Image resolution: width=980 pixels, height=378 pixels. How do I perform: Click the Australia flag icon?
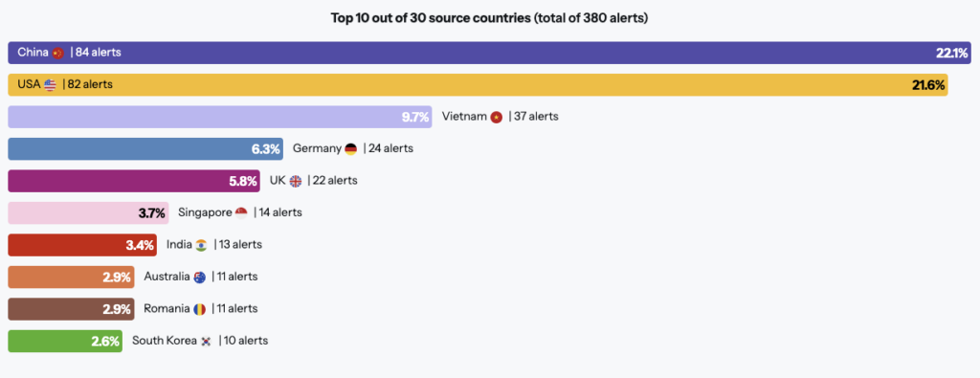pyautogui.click(x=199, y=278)
